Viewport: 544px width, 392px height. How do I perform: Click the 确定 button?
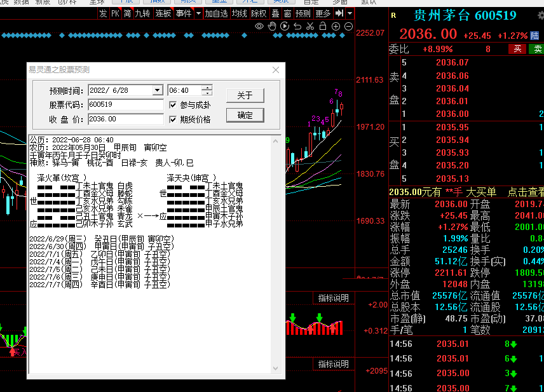point(245,115)
